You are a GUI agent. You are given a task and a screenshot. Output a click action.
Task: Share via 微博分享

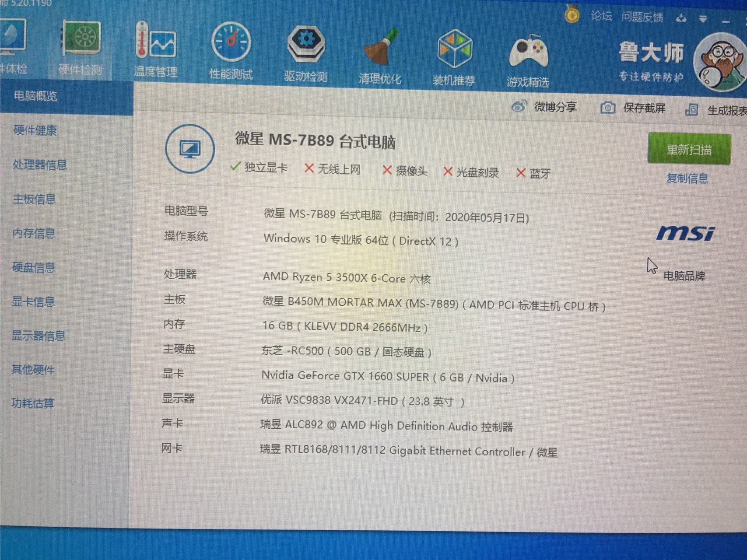coord(544,106)
